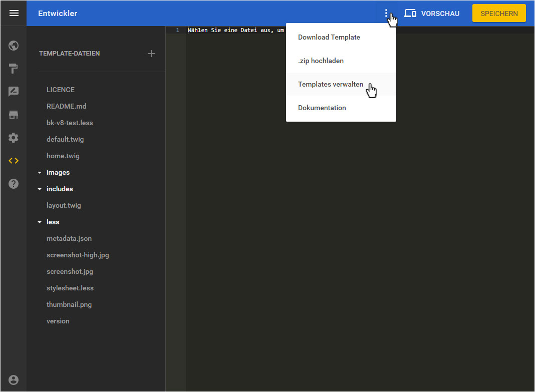Expand the includes folder arrow

click(x=40, y=189)
